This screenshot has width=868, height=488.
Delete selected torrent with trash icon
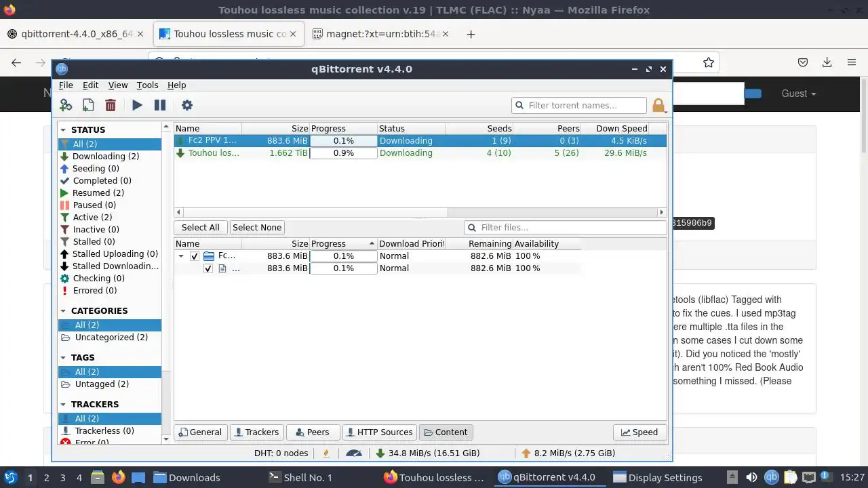pos(111,105)
